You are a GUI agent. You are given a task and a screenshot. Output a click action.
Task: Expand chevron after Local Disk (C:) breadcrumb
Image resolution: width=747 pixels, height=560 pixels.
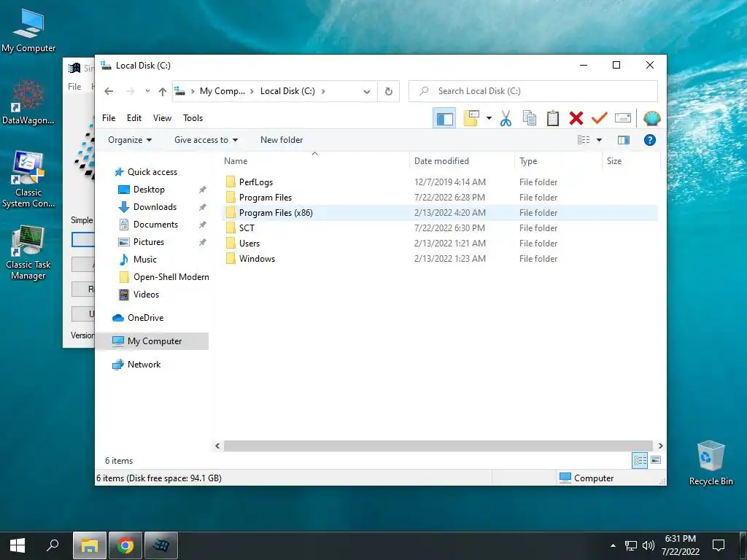(323, 91)
